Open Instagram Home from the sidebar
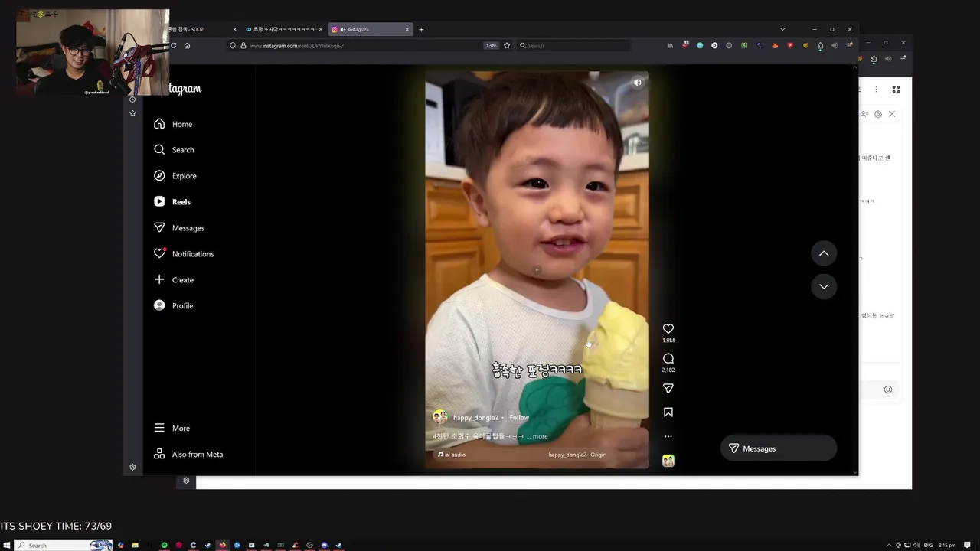 tap(173, 124)
